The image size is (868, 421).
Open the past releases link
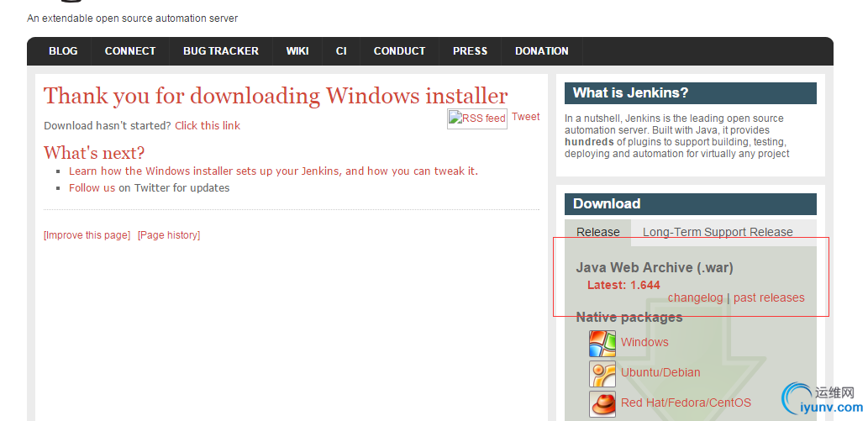[x=769, y=298]
